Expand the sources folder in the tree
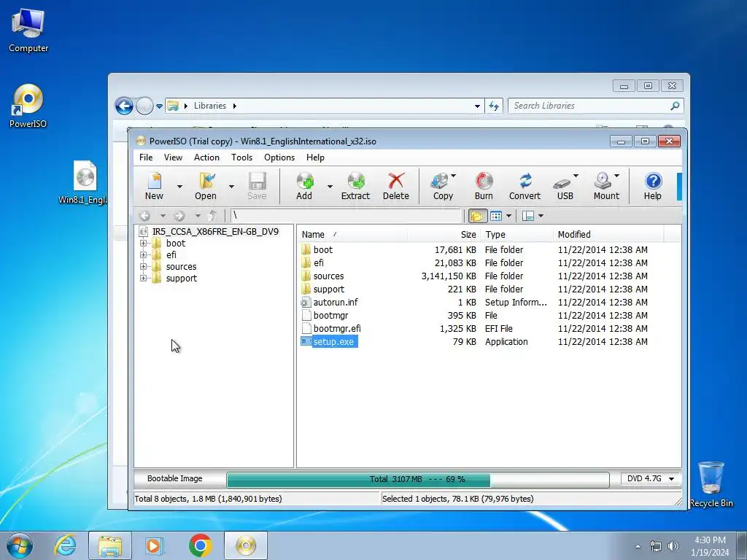 (143, 267)
